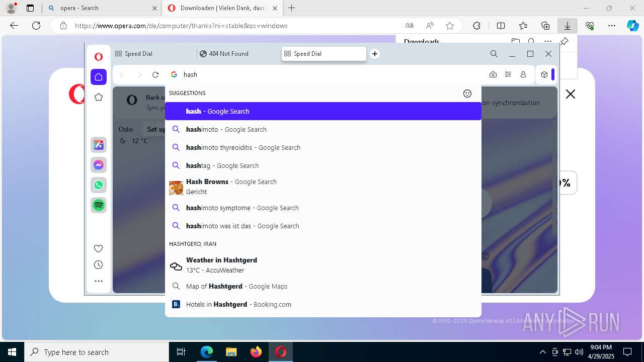Open the volume control in the tray
This screenshot has width=644, height=362.
579,352
